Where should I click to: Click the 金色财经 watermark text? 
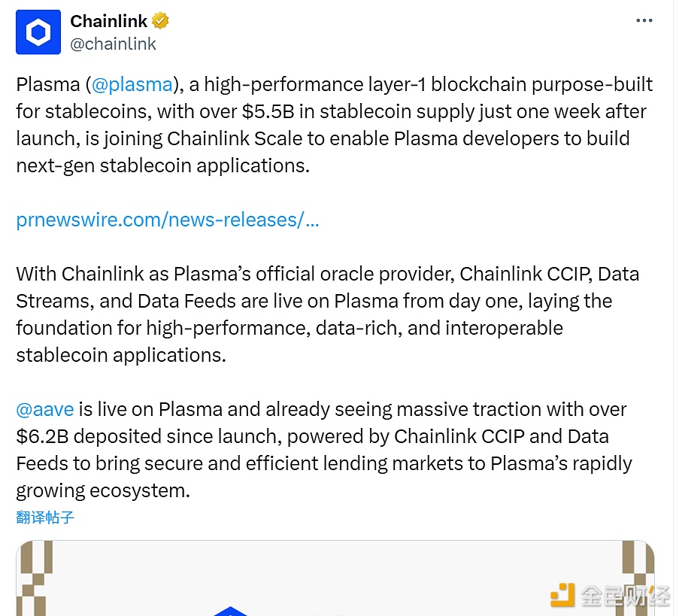pyautogui.click(x=624, y=596)
